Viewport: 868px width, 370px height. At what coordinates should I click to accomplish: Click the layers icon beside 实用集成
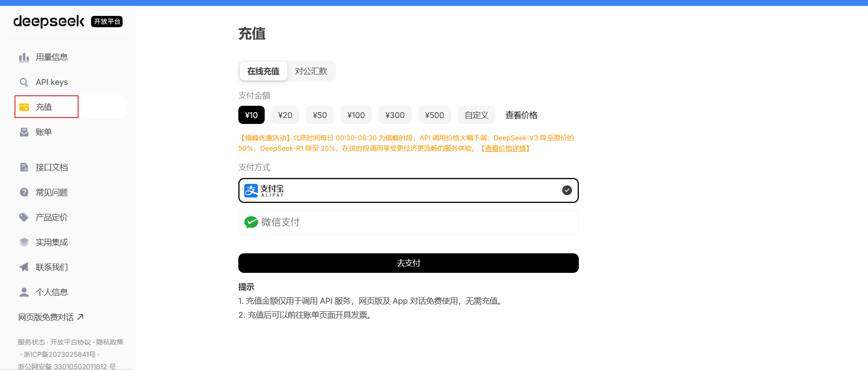[24, 242]
